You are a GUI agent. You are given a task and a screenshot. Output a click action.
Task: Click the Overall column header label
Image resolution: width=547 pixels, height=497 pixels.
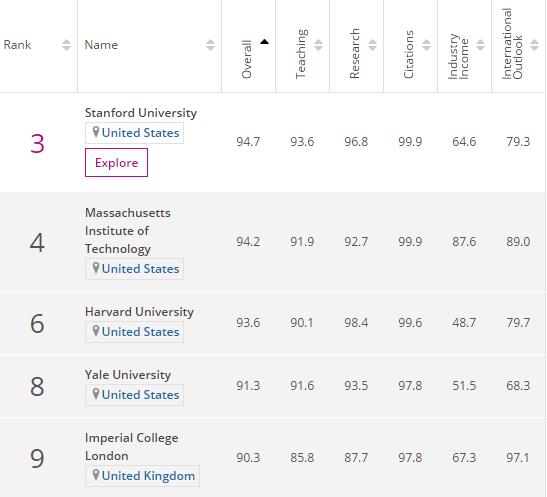click(x=246, y=59)
